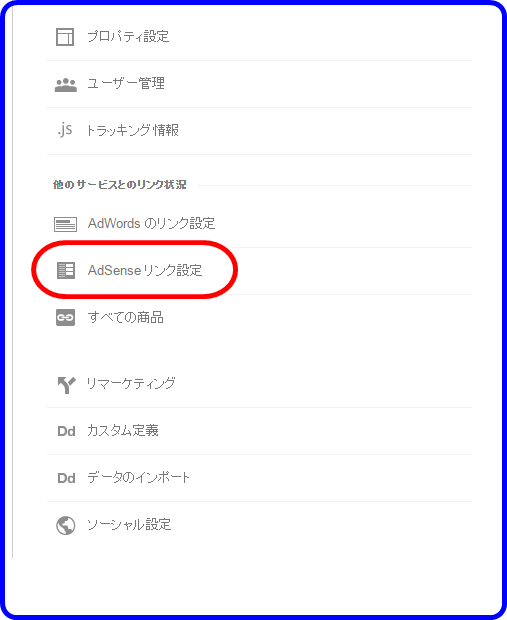This screenshot has height=620, width=507.
Task: Click the Dd icon beside データのインポート
Action: click(66, 478)
